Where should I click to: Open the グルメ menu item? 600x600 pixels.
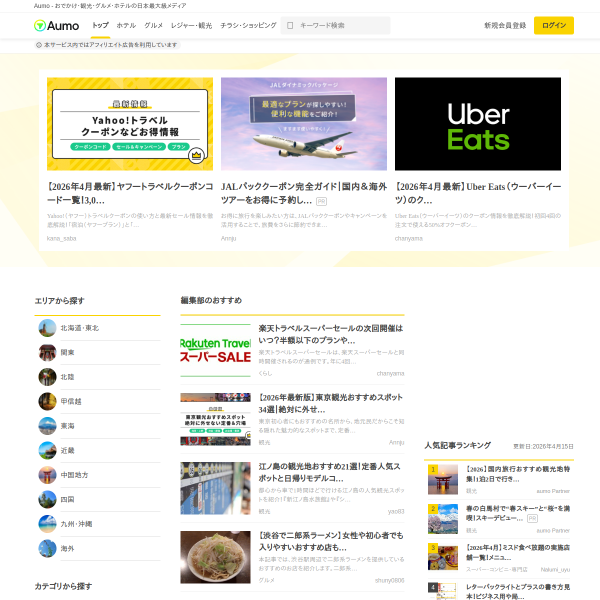(x=153, y=25)
